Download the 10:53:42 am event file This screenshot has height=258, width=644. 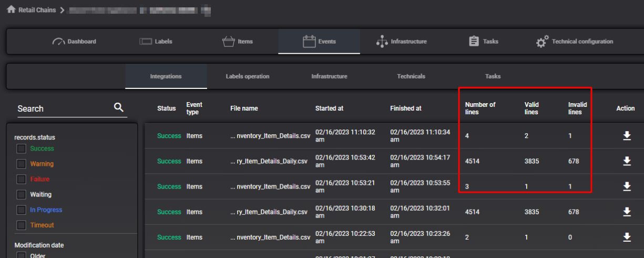click(x=627, y=161)
